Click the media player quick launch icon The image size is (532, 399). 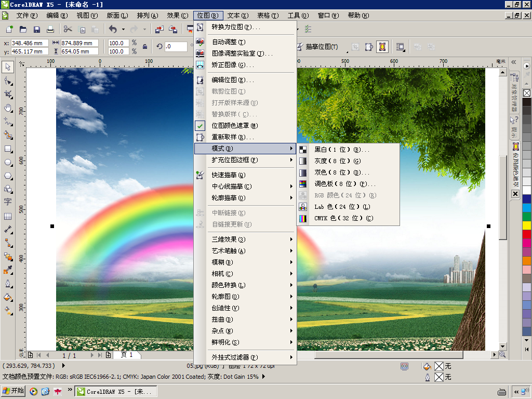coord(33,392)
